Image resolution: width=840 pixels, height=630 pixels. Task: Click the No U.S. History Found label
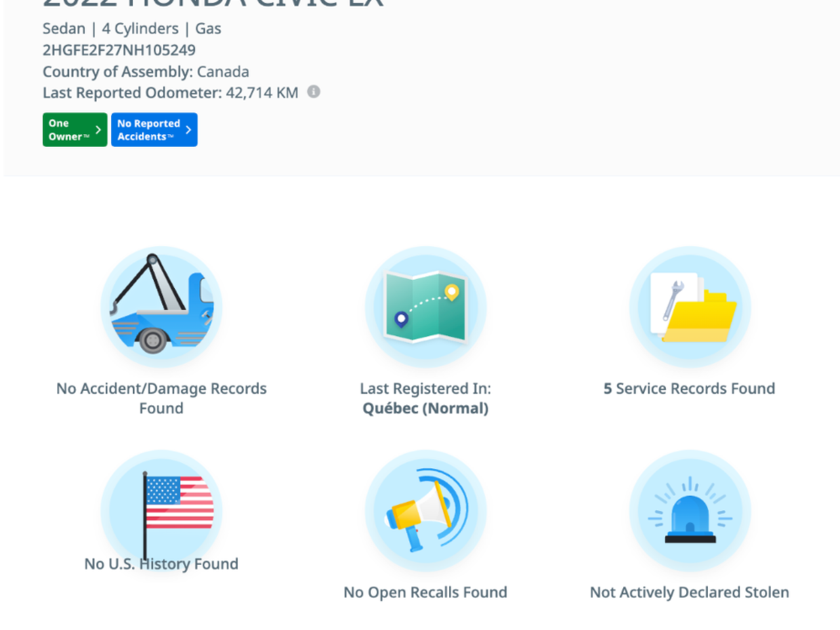161,564
